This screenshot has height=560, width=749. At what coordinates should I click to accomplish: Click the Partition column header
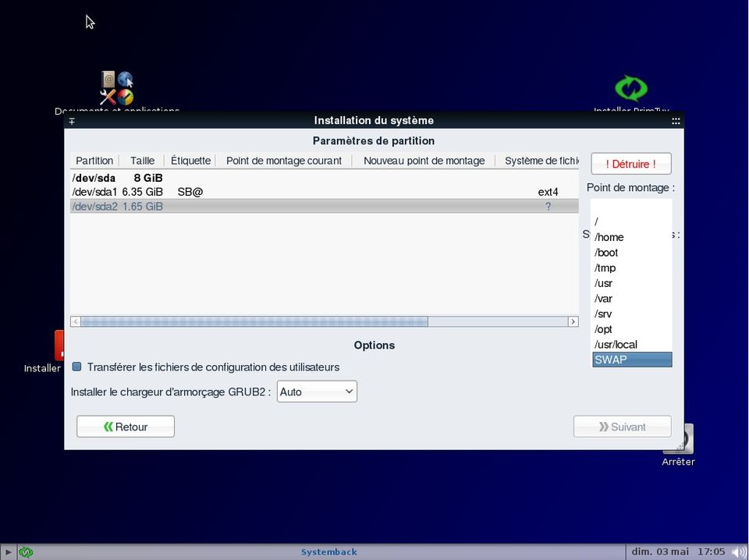click(94, 161)
